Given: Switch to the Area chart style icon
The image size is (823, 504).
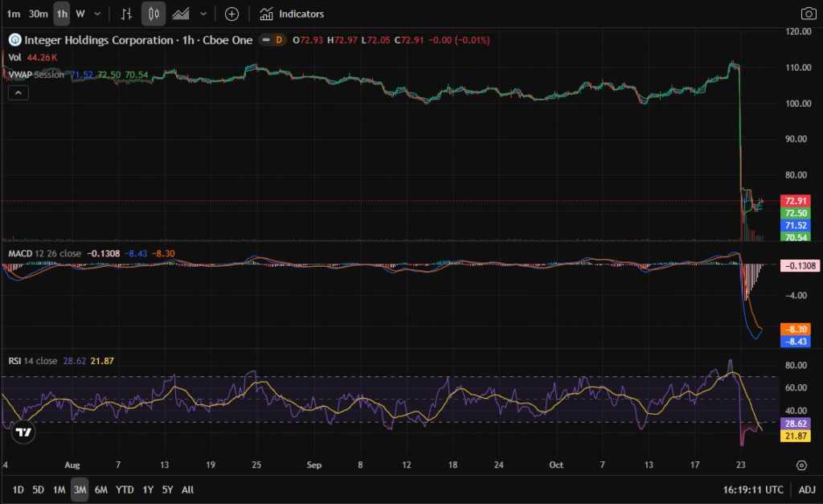Looking at the screenshot, I should coord(182,14).
